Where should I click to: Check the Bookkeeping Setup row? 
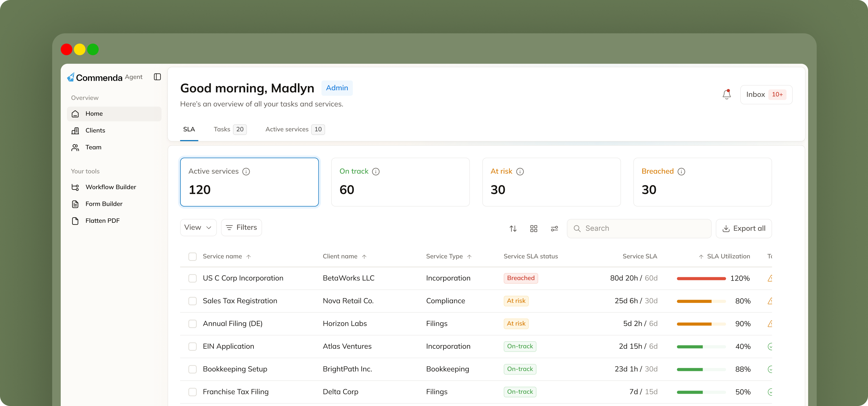point(192,369)
